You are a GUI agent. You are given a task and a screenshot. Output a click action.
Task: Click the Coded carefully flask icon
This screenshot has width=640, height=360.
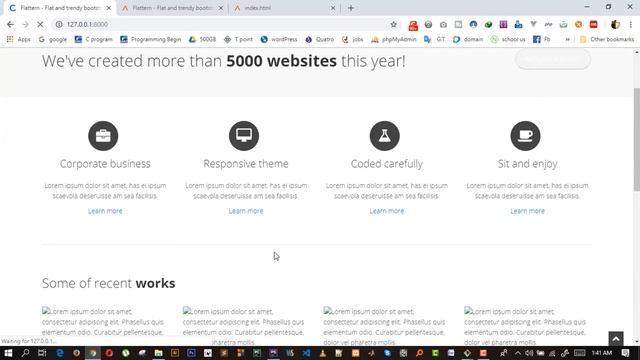[385, 136]
